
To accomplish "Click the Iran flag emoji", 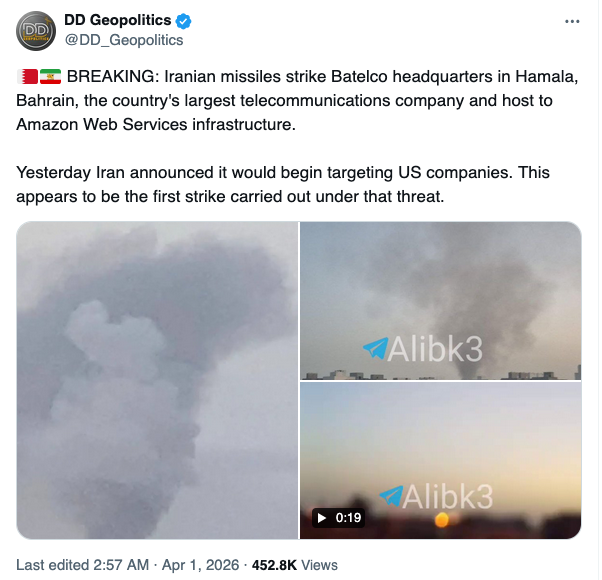I will 50,76.
